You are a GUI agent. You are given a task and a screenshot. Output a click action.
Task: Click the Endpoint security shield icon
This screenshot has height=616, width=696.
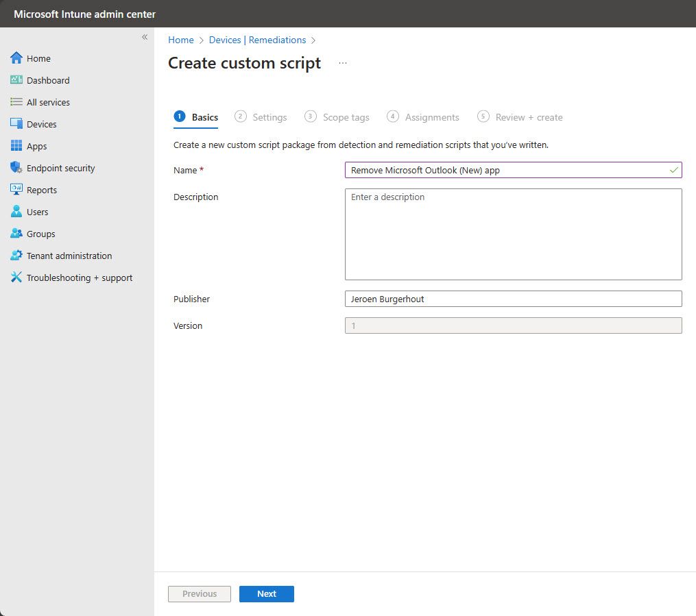click(x=16, y=168)
